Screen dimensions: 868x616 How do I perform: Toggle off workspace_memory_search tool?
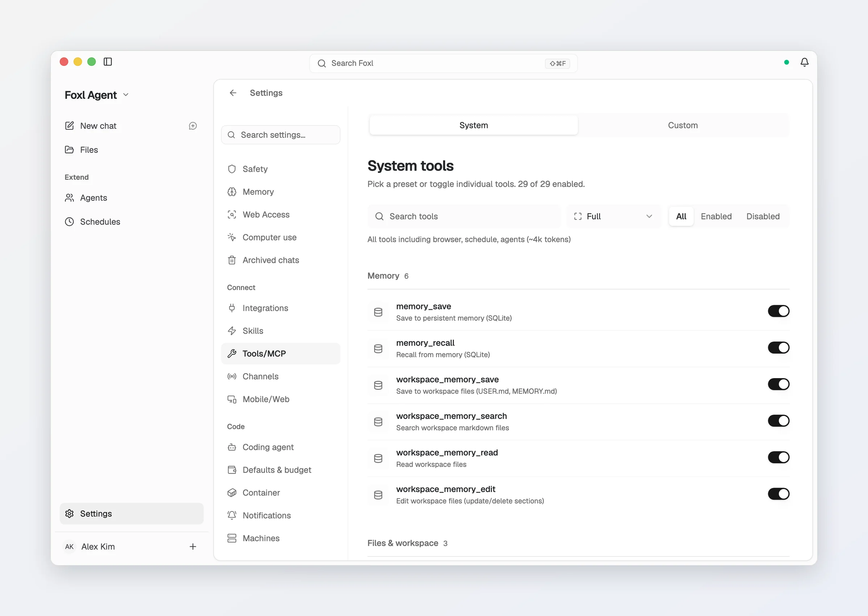[778, 421]
